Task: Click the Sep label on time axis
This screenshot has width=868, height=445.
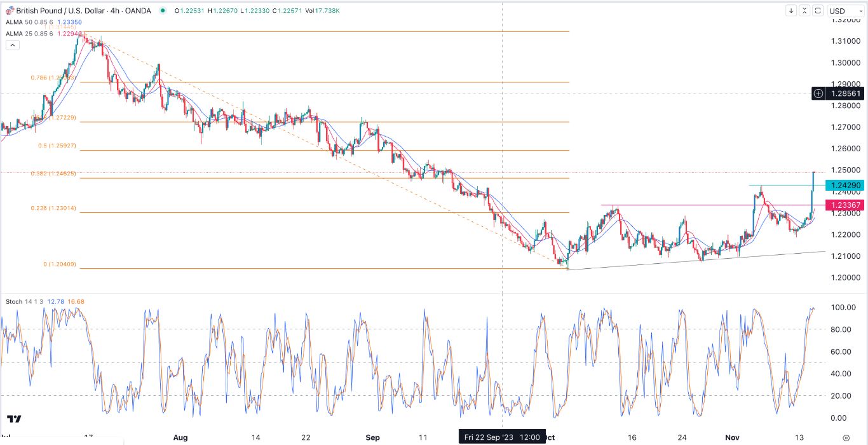Action: [x=373, y=438]
